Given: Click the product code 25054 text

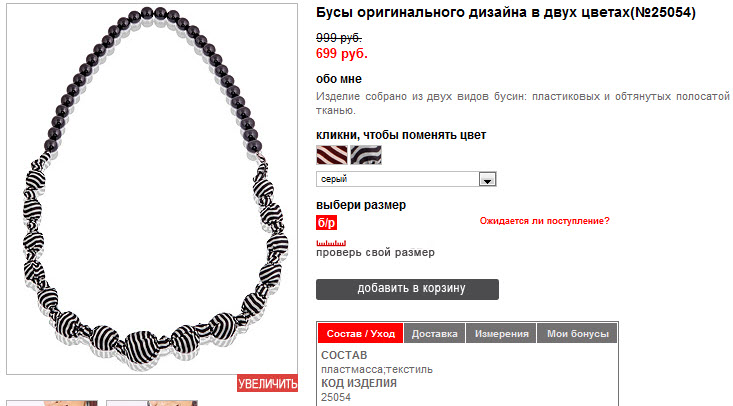Looking at the screenshot, I should tap(336, 397).
